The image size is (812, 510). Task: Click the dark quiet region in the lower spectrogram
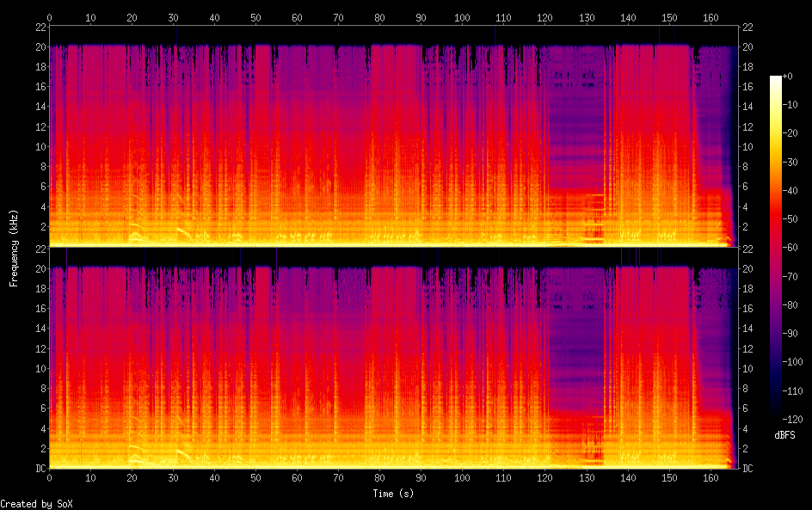(575, 353)
